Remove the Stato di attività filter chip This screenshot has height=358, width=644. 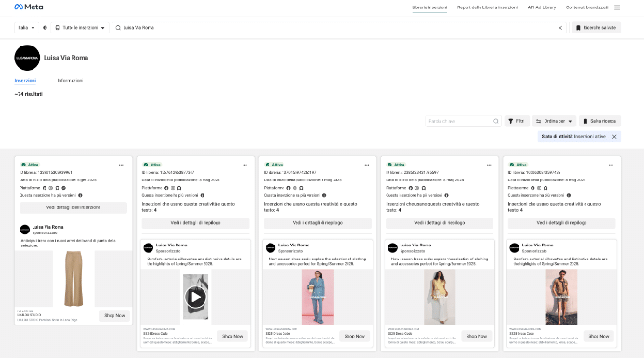point(614,137)
